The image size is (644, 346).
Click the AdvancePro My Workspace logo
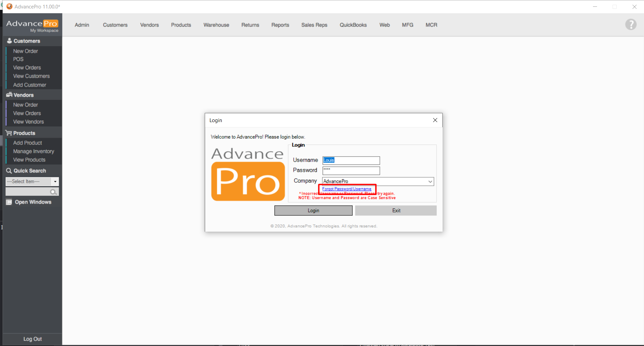point(32,25)
